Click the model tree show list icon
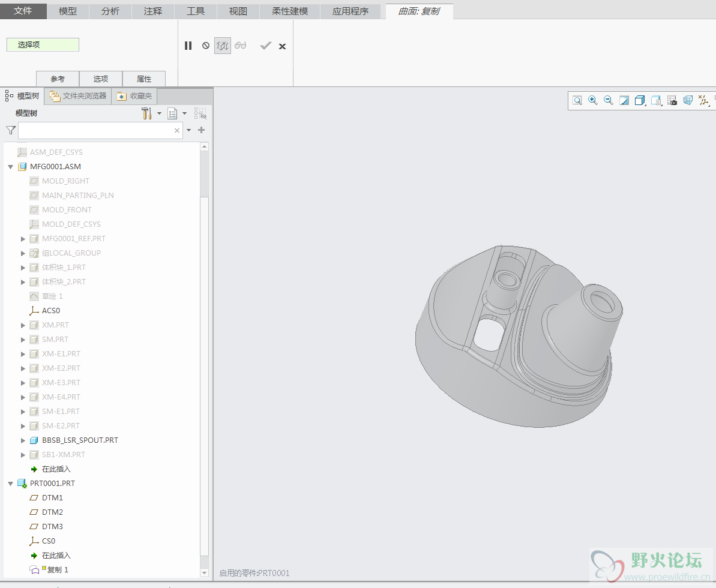 point(172,113)
